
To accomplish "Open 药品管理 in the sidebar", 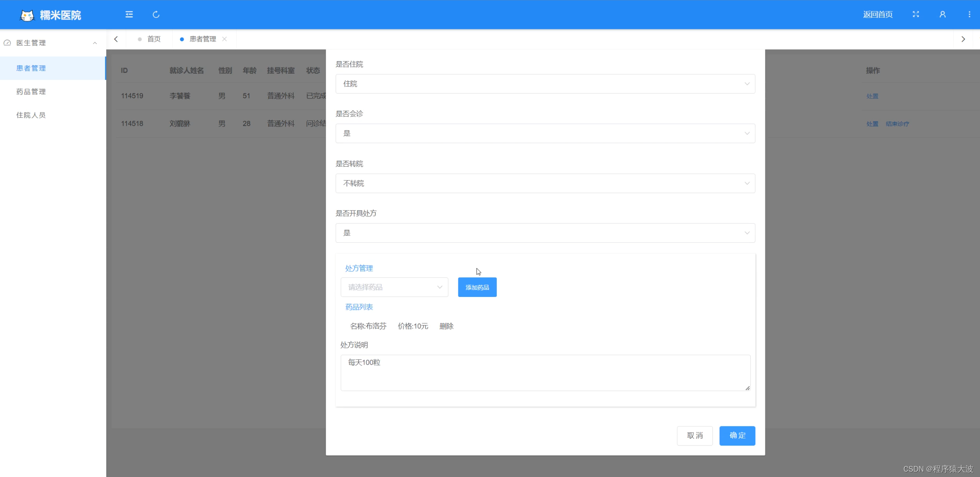I will (31, 92).
